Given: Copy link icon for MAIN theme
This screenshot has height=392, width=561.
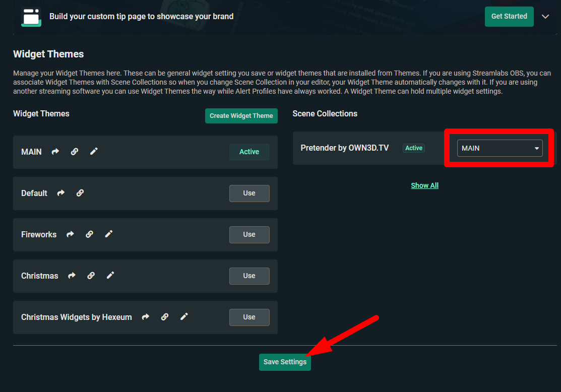Looking at the screenshot, I should (75, 152).
